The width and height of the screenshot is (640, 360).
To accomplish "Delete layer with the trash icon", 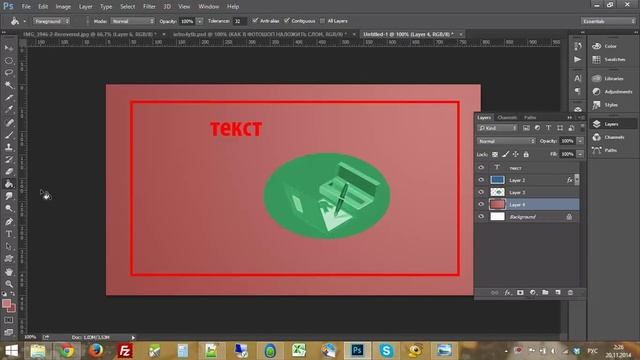I will click(570, 293).
